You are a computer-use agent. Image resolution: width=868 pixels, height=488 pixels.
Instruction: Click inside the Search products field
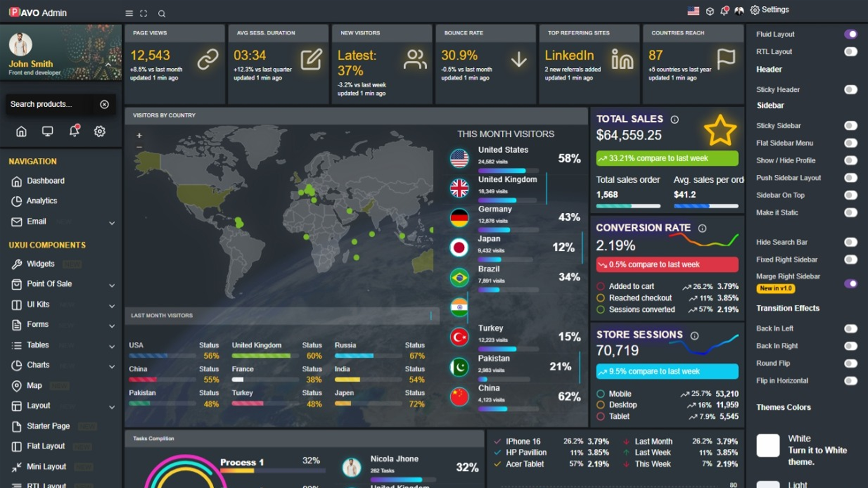click(x=50, y=104)
